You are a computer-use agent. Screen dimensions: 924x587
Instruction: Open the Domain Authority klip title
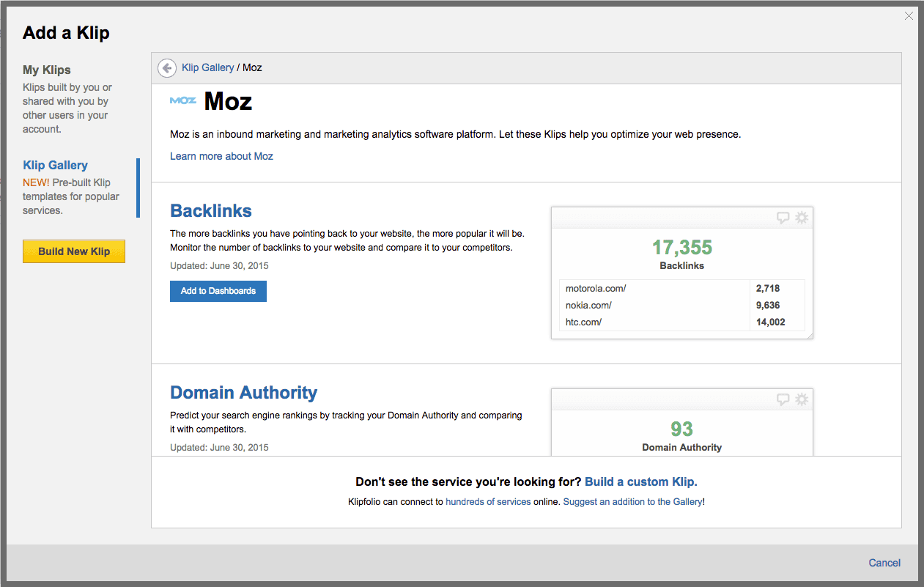[243, 393]
